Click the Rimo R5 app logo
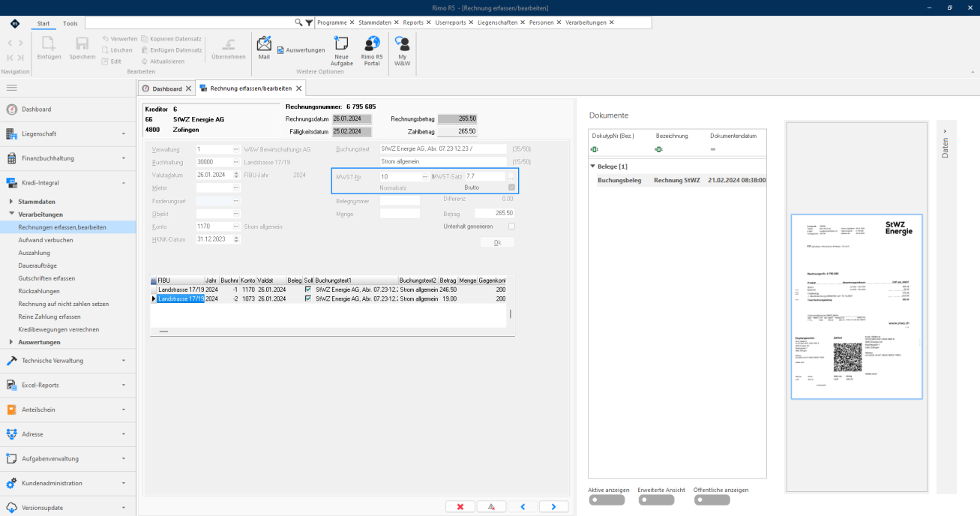Image resolution: width=980 pixels, height=516 pixels. tap(15, 23)
